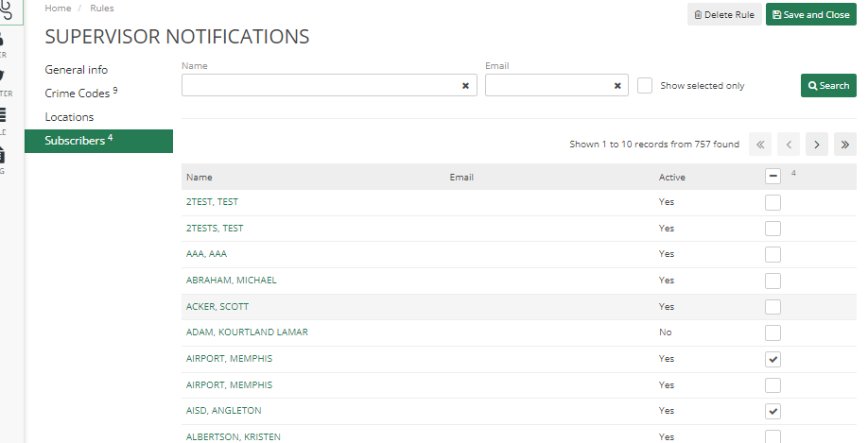Open the Locations section
The width and height of the screenshot is (868, 443).
tap(69, 117)
